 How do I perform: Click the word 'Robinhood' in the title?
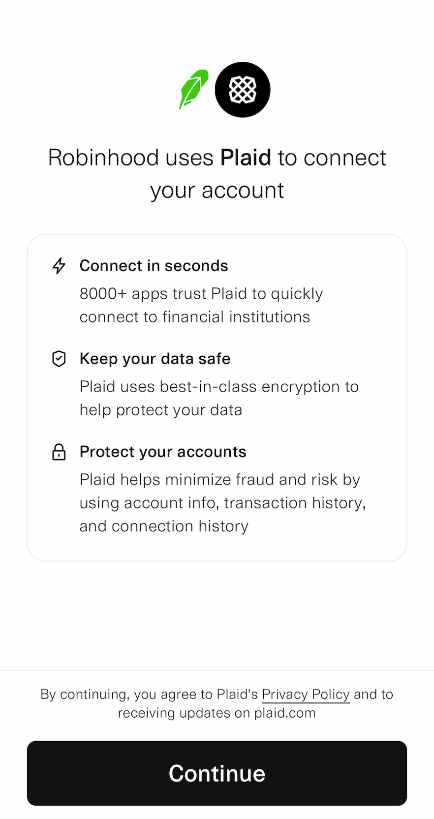tap(103, 157)
